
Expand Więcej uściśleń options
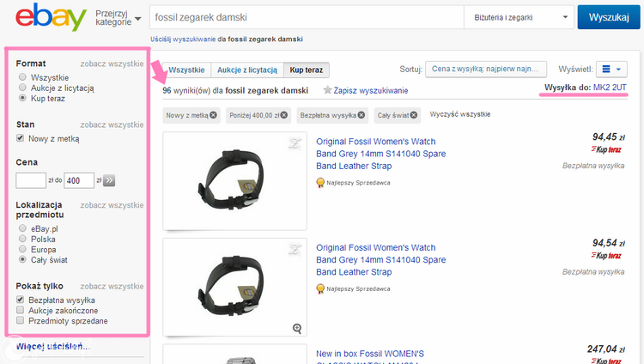coord(53,347)
